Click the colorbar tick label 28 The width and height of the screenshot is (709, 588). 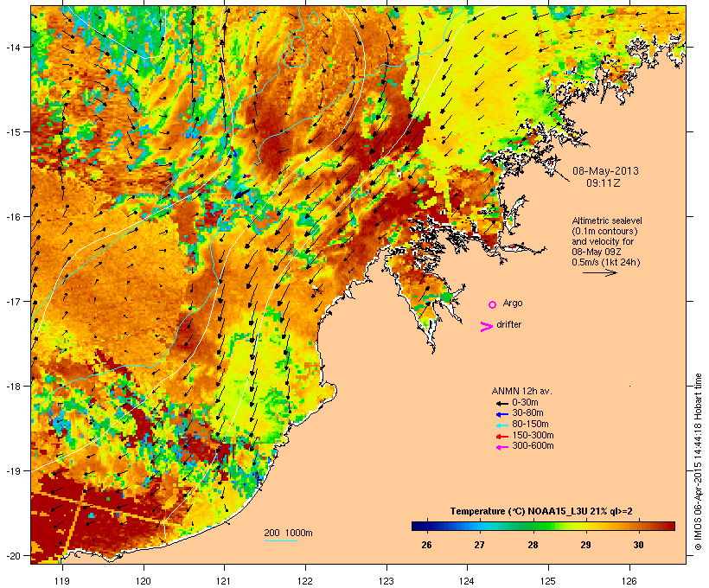(x=533, y=545)
